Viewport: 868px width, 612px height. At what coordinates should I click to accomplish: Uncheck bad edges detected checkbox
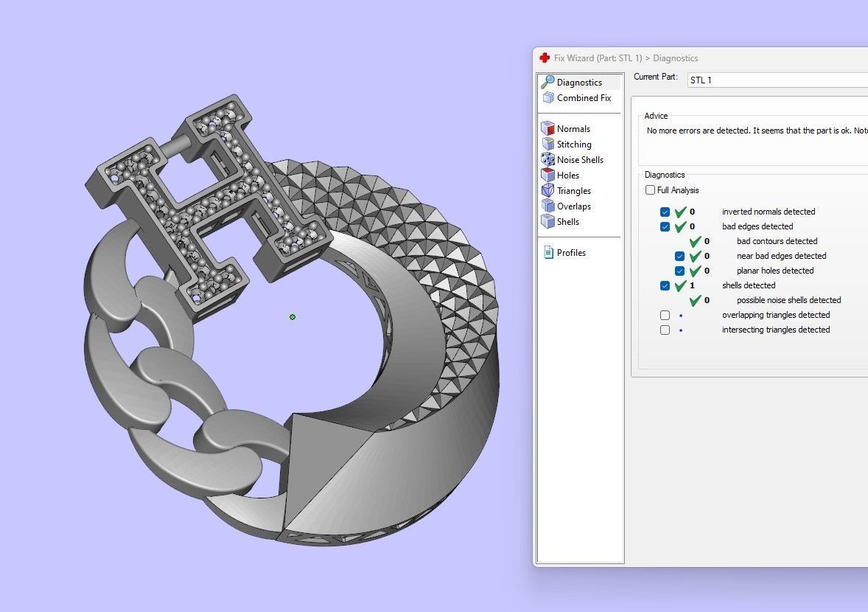[665, 226]
